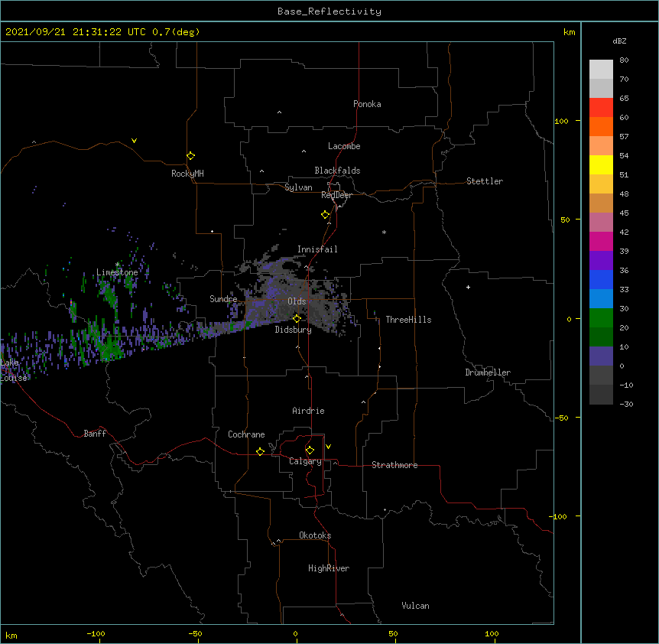Click the dBZ legend value 80
Viewport: 659px width, 644px height.
[624, 60]
